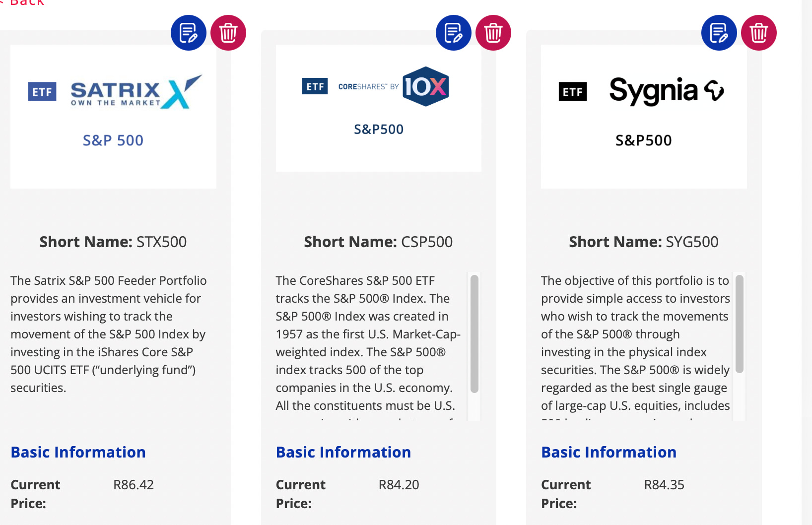This screenshot has height=525, width=812.
Task: Click the Short Name STX500 text
Action: coord(113,242)
